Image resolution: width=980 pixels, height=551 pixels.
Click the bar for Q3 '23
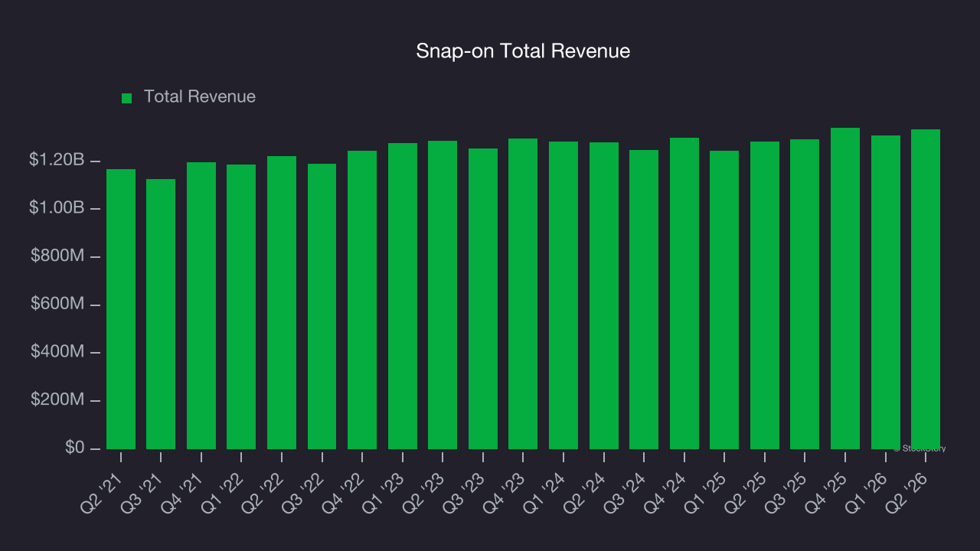click(x=483, y=298)
